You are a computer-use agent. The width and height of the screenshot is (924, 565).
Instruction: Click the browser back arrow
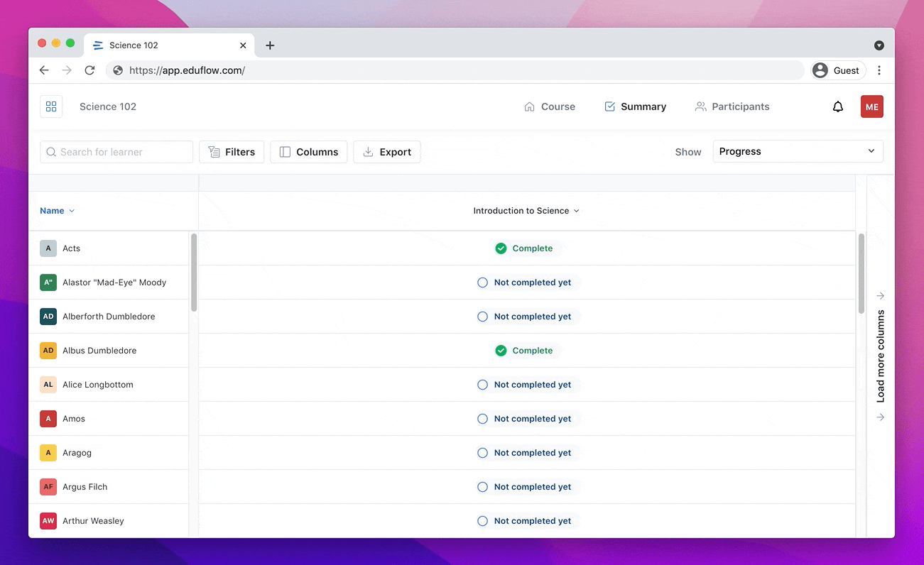pos(43,70)
